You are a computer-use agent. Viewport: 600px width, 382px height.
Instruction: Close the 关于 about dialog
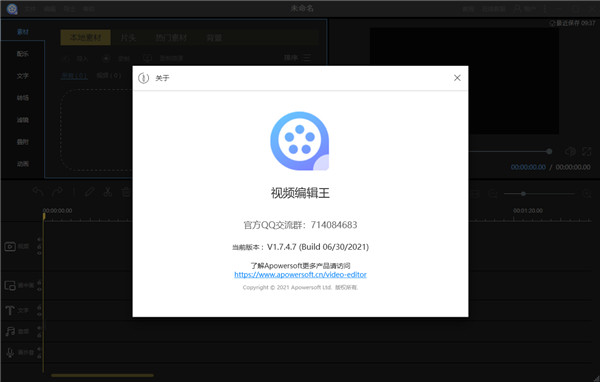[457, 78]
